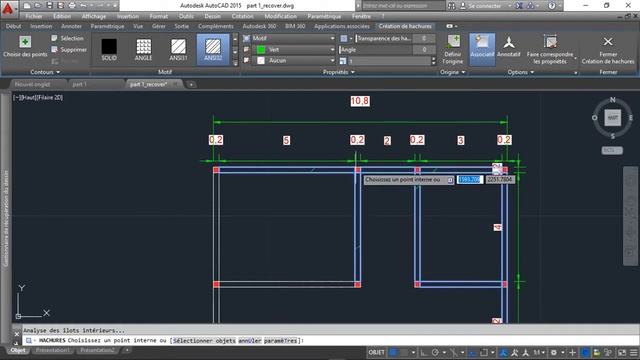Select the ANSI32 hatch pattern

pyautogui.click(x=213, y=49)
